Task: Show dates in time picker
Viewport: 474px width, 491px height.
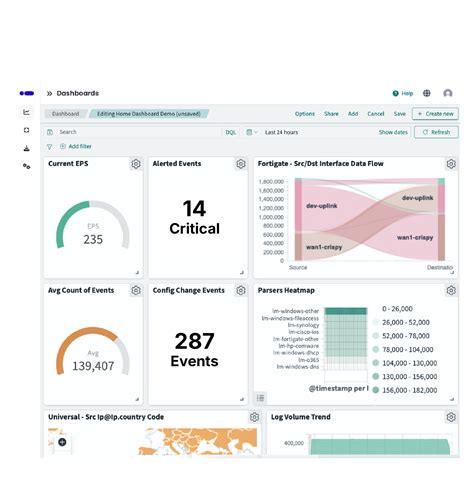Action: click(x=393, y=132)
